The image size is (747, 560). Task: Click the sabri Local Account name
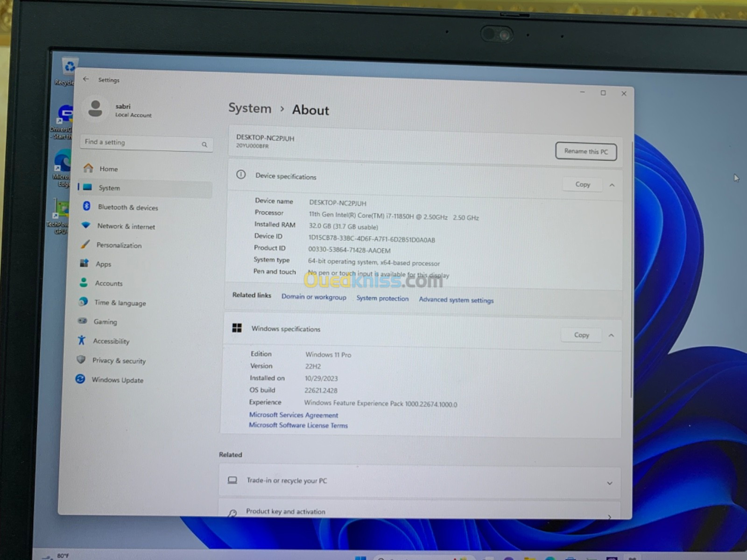pyautogui.click(x=134, y=111)
